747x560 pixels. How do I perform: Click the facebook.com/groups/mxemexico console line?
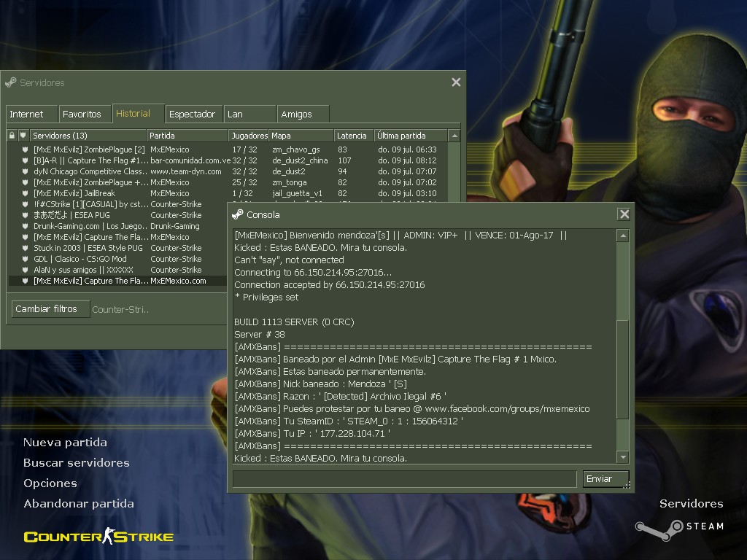pos(412,409)
